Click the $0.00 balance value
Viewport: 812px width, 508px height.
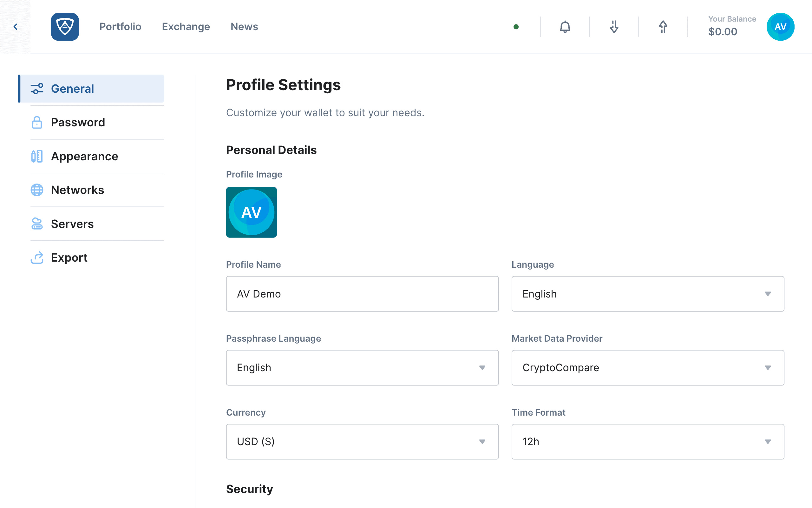click(x=723, y=31)
